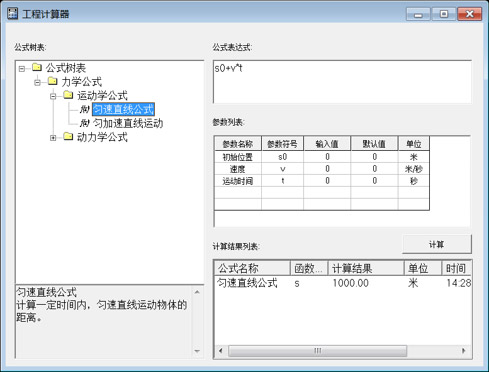Click the 默认值 cell for 速度
The width and height of the screenshot is (489, 372).
tap(374, 169)
